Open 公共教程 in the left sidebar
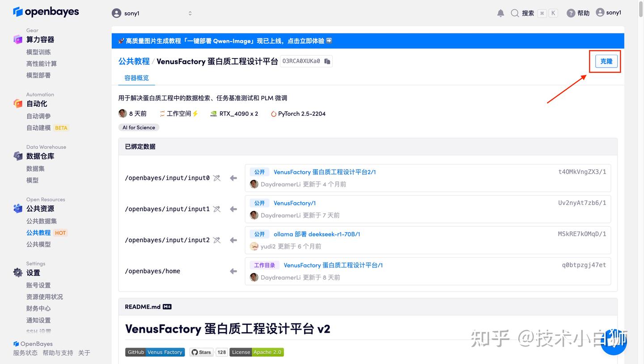Viewport: 644px width, 364px height. 38,232
